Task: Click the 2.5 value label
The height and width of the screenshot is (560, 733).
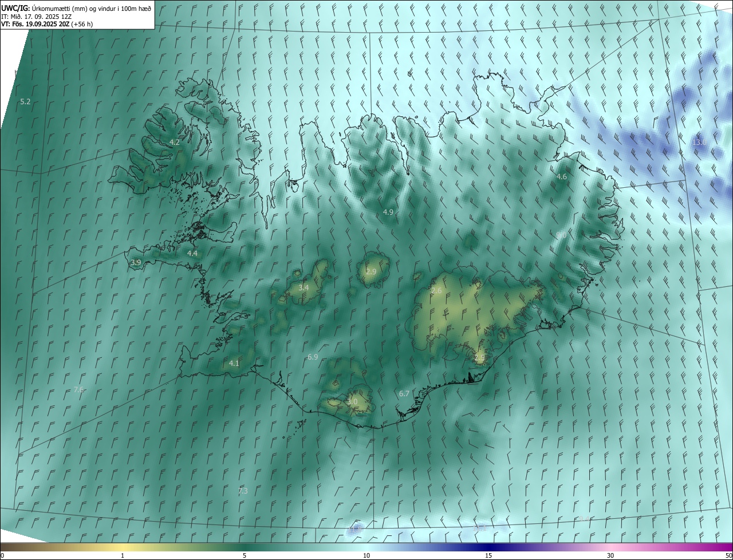Action: (480, 358)
